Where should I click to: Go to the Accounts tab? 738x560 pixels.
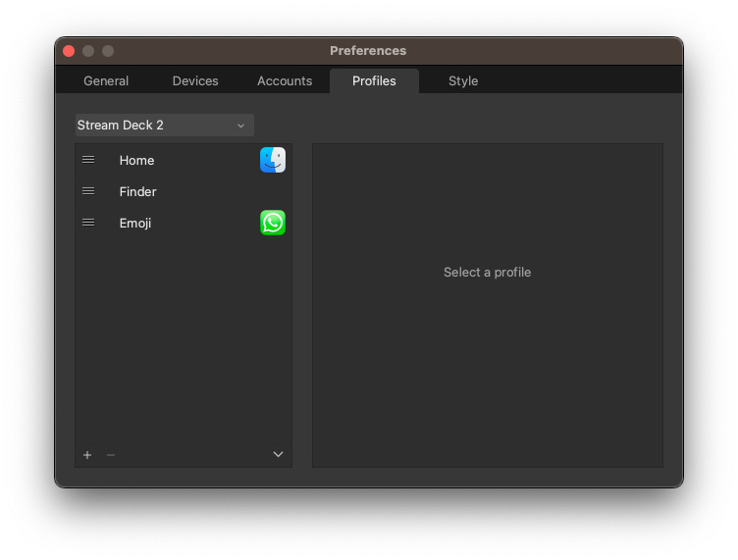(285, 80)
